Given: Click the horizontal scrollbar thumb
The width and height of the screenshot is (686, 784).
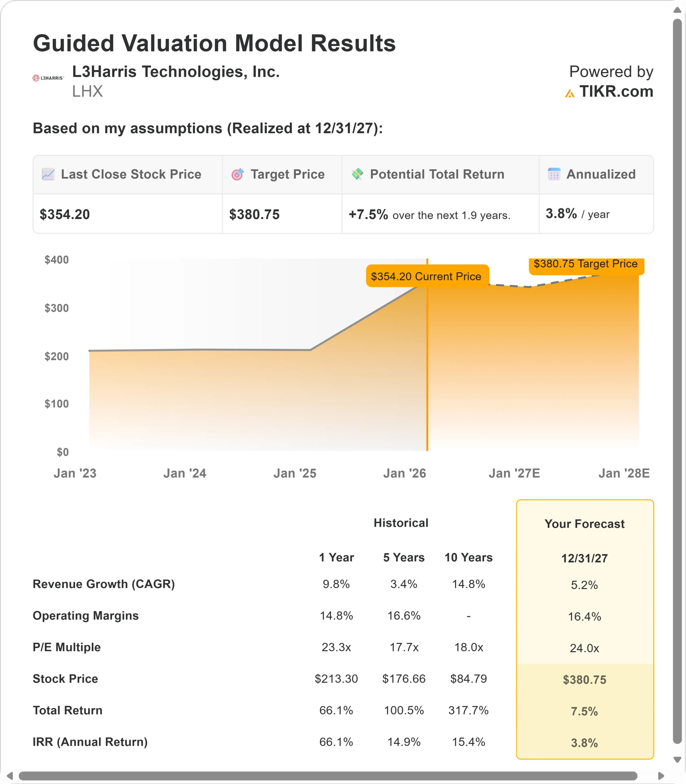Looking at the screenshot, I should tap(328, 776).
